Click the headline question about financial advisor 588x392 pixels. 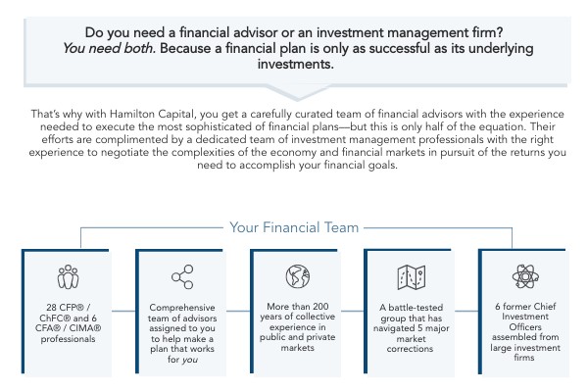coord(294,32)
